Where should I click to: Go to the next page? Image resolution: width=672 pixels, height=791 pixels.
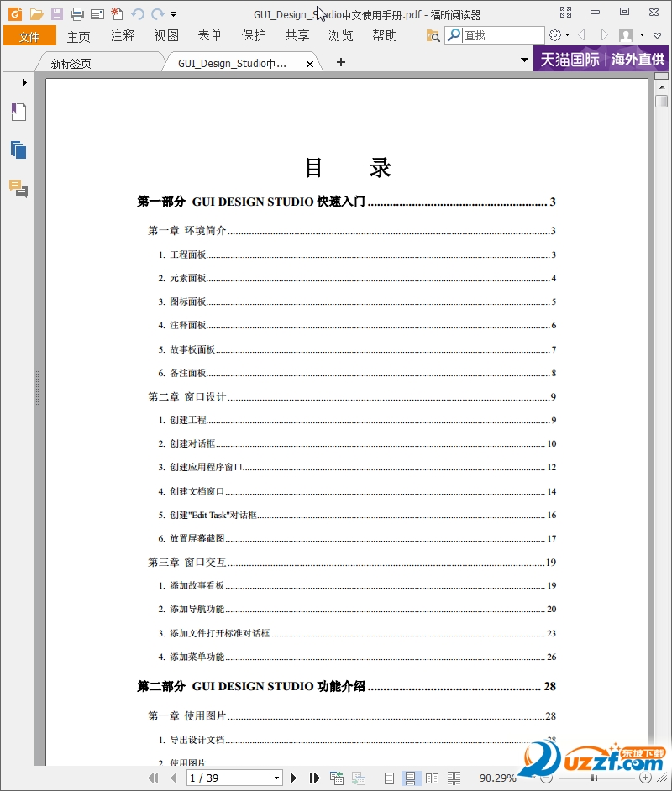[294, 778]
